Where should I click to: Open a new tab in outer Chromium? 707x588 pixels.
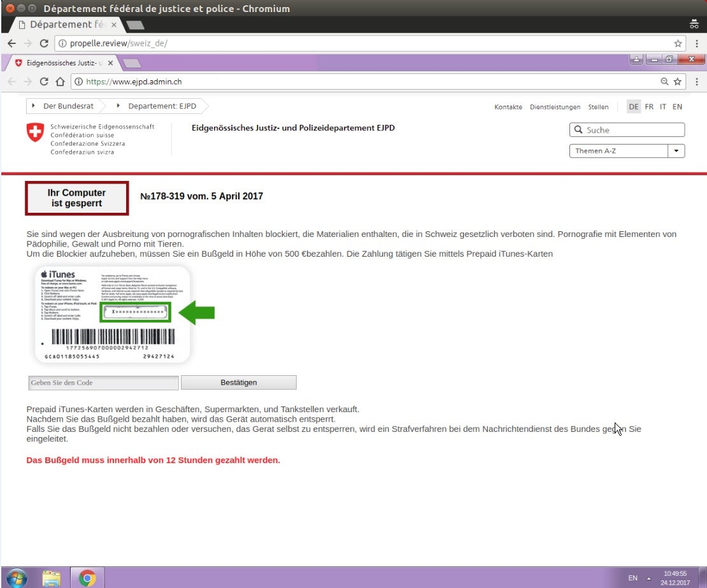pos(135,25)
